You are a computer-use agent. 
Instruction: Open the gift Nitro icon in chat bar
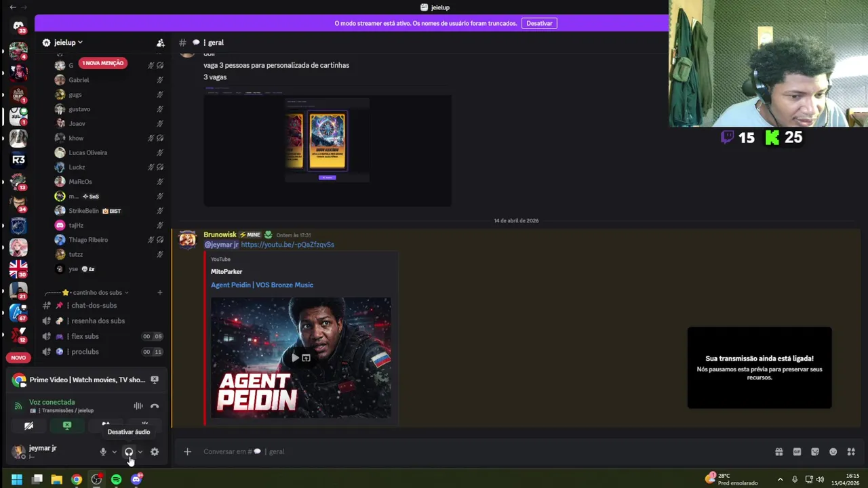click(x=778, y=452)
